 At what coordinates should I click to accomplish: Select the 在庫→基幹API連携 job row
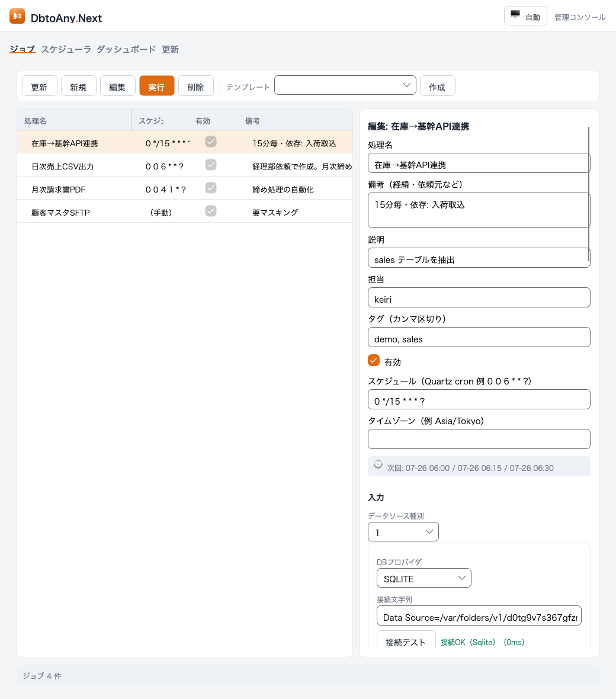click(x=185, y=142)
